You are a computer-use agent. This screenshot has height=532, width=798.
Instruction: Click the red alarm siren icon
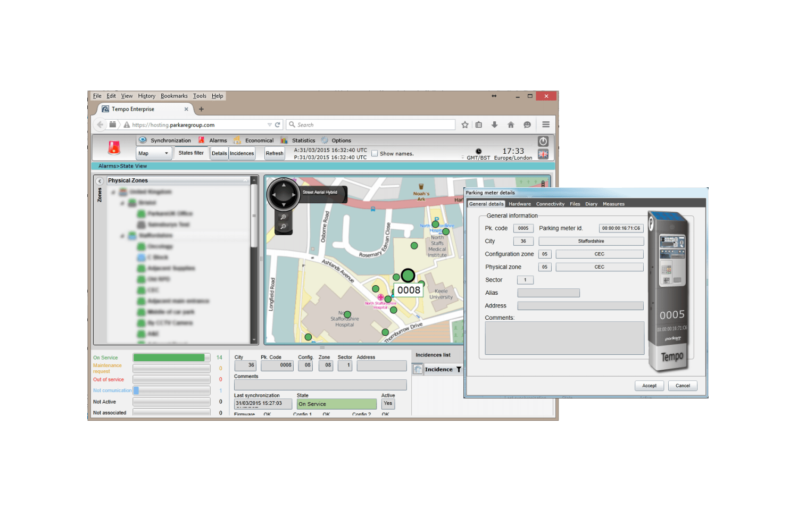[x=114, y=147]
